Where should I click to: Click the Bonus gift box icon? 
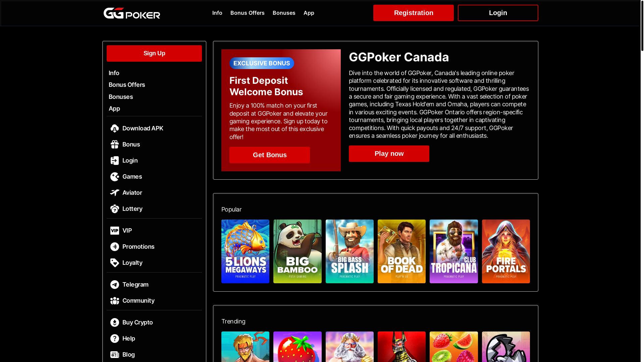coord(115,144)
